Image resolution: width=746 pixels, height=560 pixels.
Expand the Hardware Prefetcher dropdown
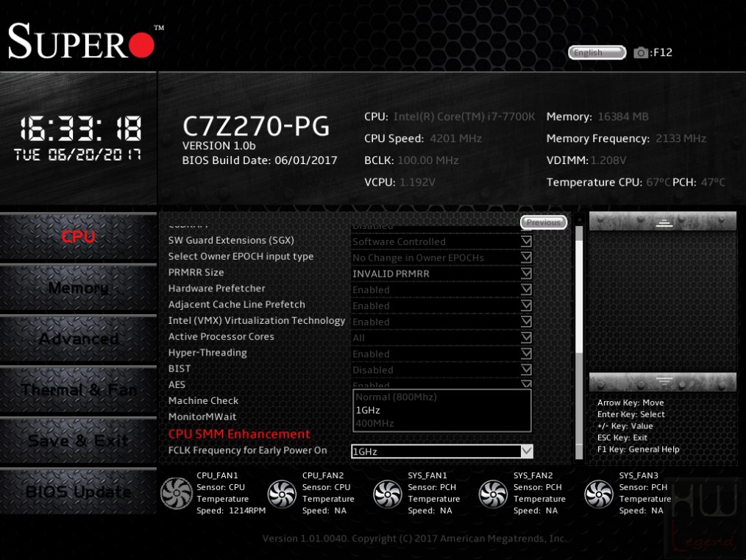point(441,290)
